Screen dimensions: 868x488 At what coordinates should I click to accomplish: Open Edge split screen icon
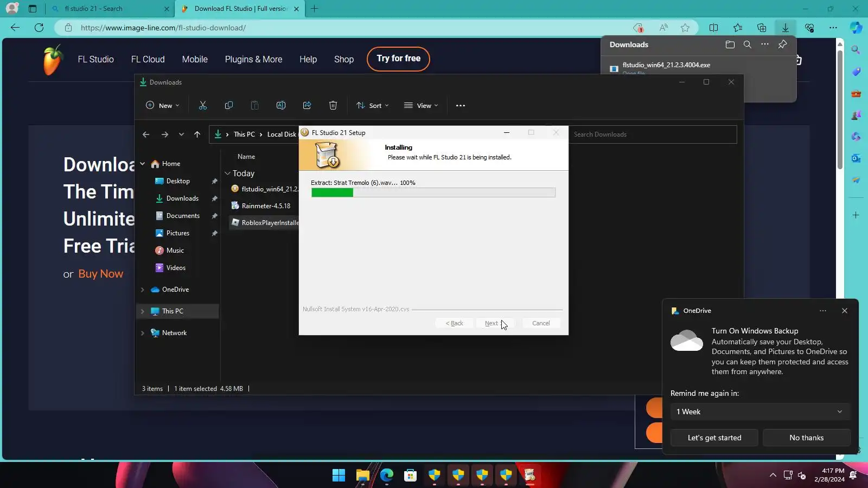714,28
